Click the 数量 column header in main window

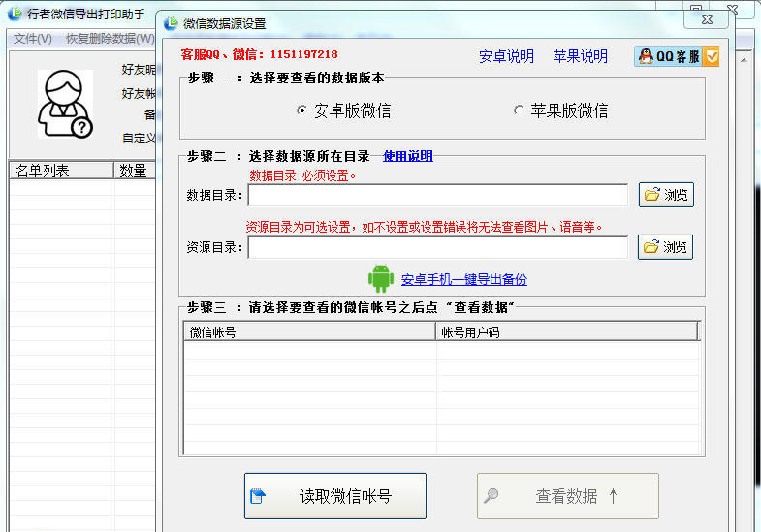tap(135, 171)
